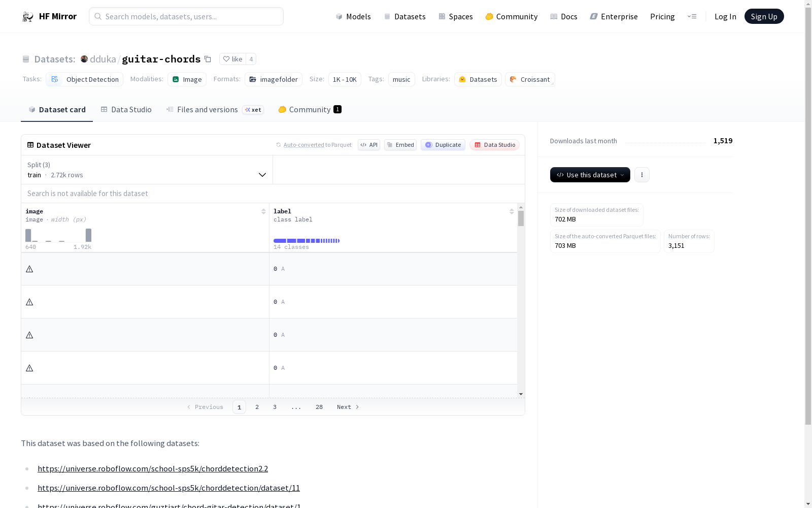Click Next in the viewer pagination
812x508 pixels.
pos(348,407)
